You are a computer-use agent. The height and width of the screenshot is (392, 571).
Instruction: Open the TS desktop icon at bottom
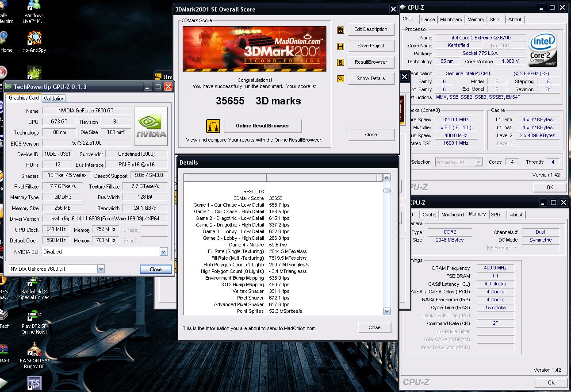34,383
